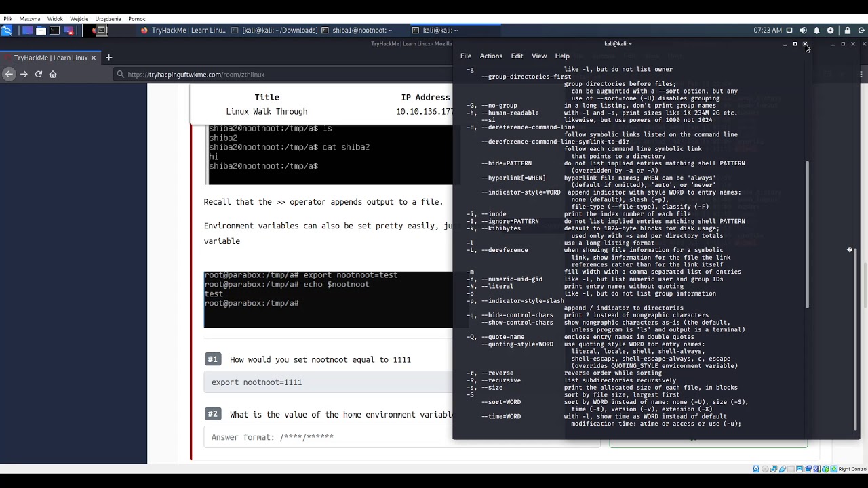The height and width of the screenshot is (488, 868).
Task: Click VirtualBox hard disk activity icon
Action: 756,469
